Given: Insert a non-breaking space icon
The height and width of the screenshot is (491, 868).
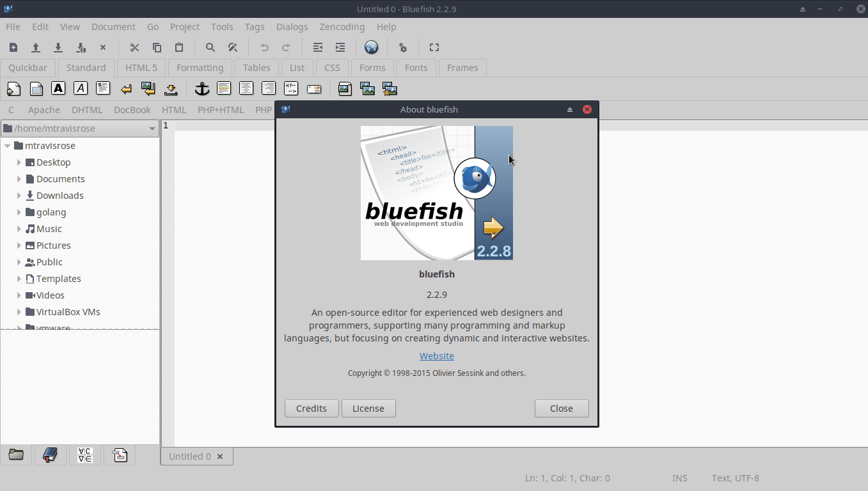Looking at the screenshot, I should click(x=171, y=89).
